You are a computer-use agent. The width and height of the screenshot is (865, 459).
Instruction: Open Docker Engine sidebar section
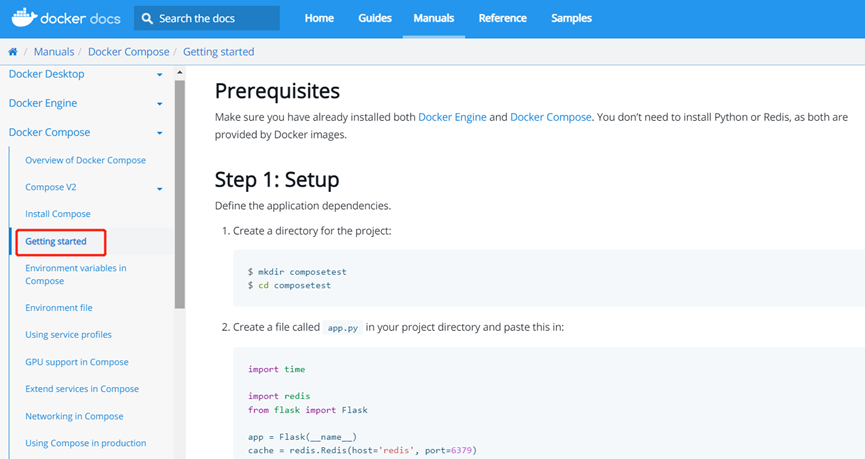point(43,103)
